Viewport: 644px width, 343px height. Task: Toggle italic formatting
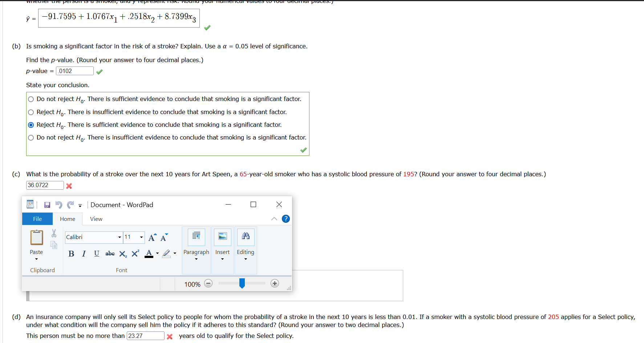[84, 254]
